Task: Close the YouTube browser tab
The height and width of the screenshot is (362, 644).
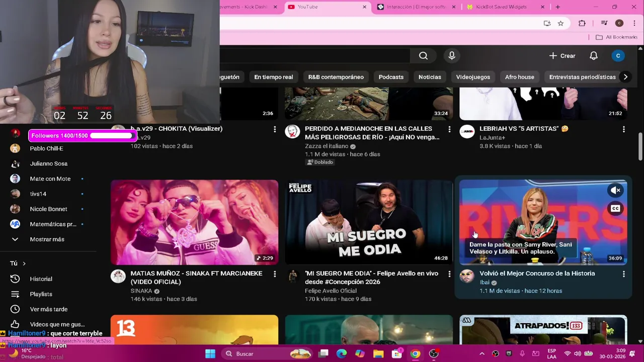Action: pyautogui.click(x=364, y=7)
